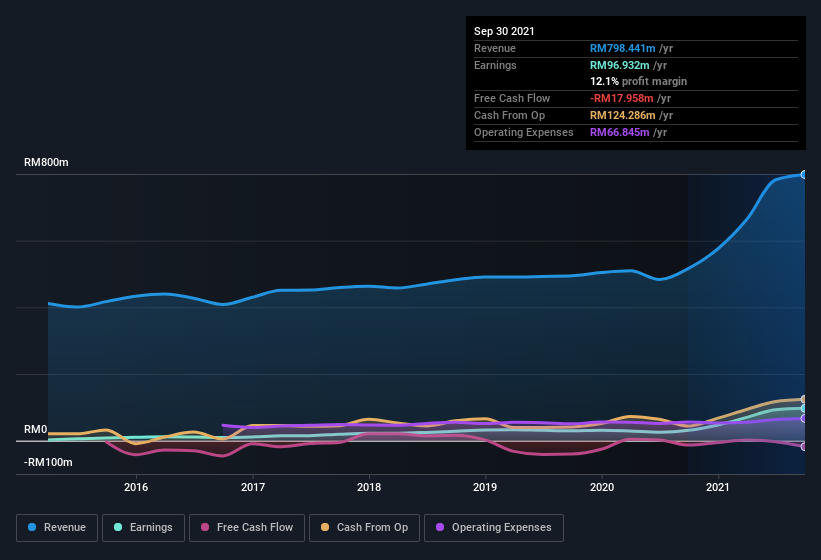Click the -RM100m y-axis label
The height and width of the screenshot is (560, 821).
pyautogui.click(x=48, y=462)
